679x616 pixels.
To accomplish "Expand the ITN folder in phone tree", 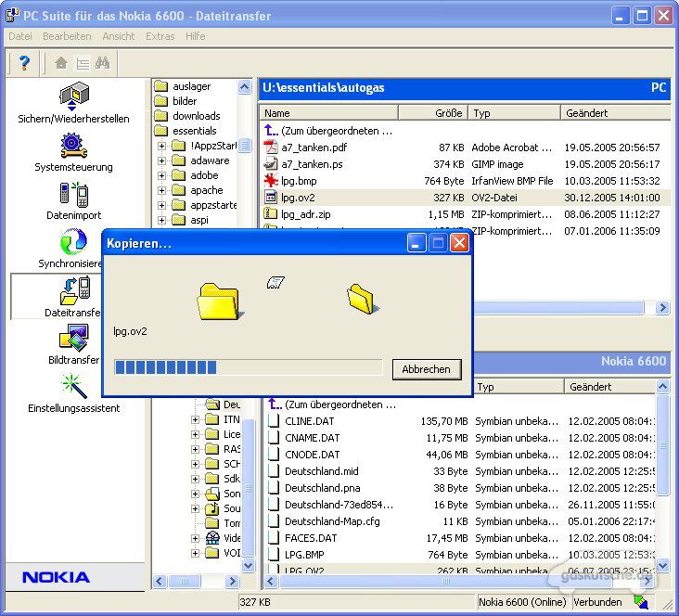I will (195, 419).
